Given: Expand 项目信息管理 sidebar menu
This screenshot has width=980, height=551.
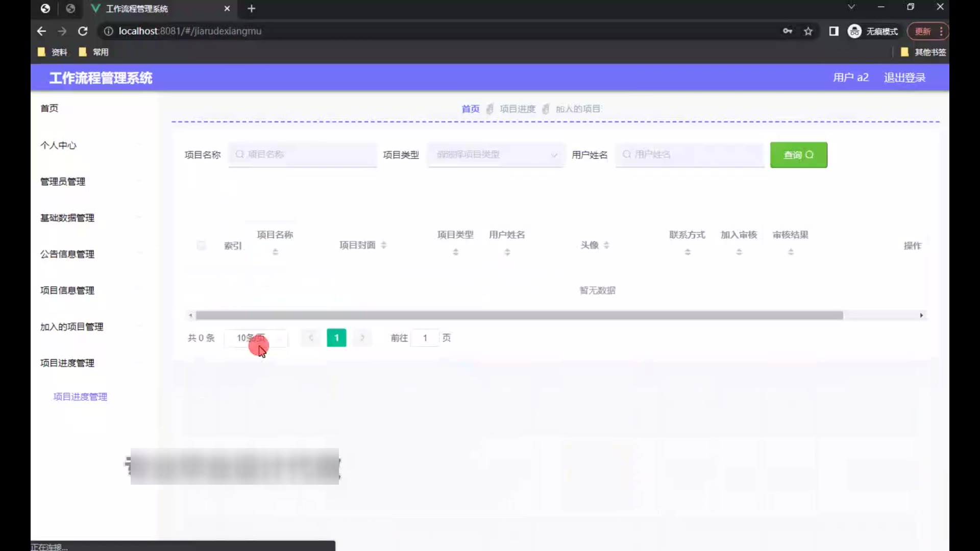Looking at the screenshot, I should click(x=67, y=290).
